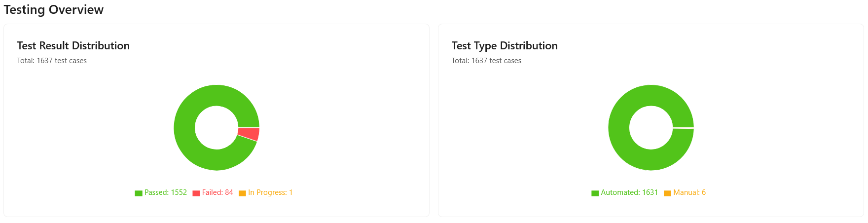The image size is (868, 223).
Task: Toggle the "Automated: 1631" legend label
Action: pyautogui.click(x=629, y=192)
